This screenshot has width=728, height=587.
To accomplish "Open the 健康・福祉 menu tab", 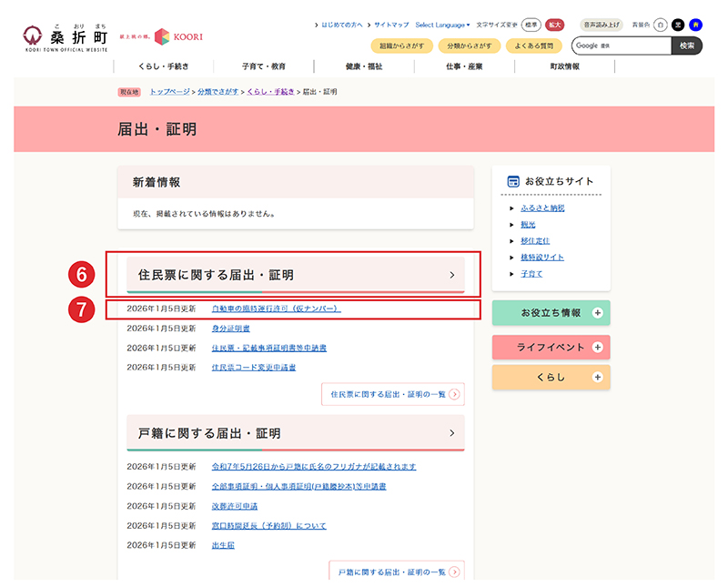I will pyautogui.click(x=364, y=66).
